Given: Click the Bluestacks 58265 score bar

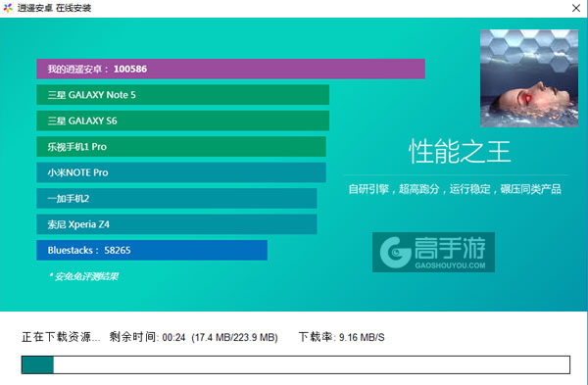Looking at the screenshot, I should tap(152, 250).
